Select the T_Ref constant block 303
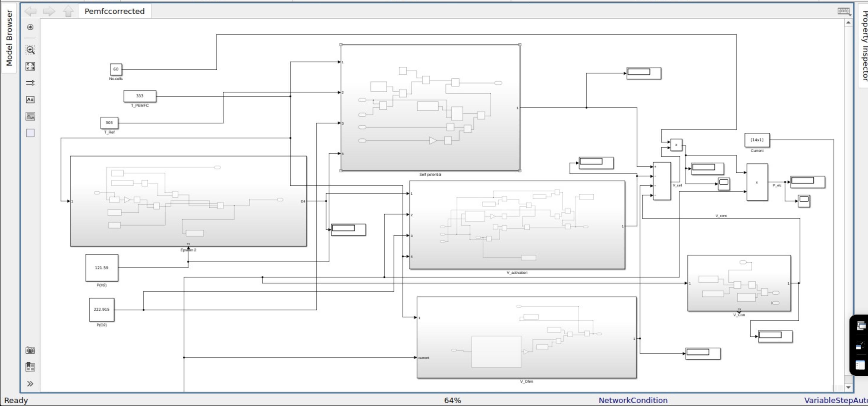This screenshot has height=406, width=868. pos(109,123)
